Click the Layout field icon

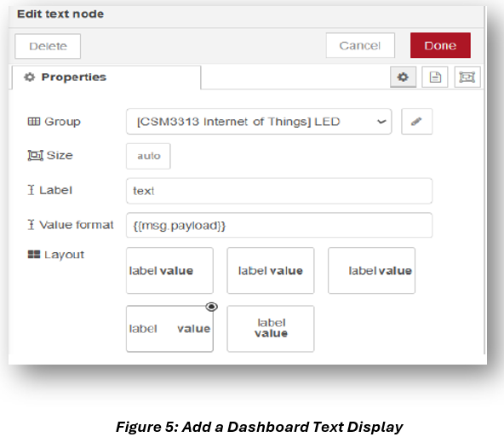34,255
